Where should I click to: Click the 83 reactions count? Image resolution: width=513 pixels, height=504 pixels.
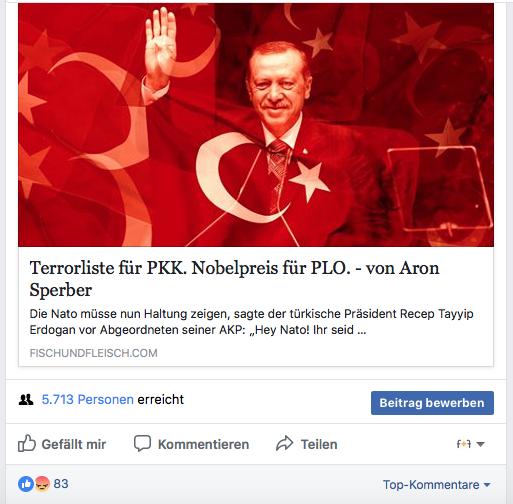(x=61, y=484)
